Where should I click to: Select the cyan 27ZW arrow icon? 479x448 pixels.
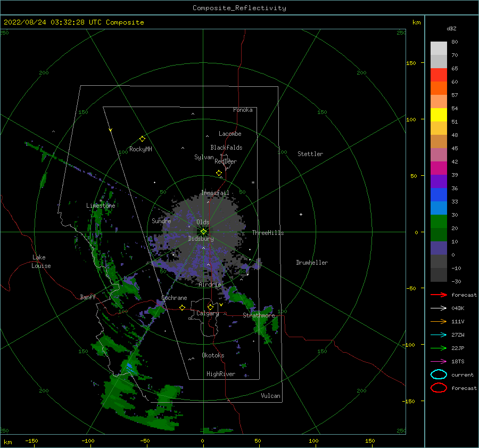point(439,335)
